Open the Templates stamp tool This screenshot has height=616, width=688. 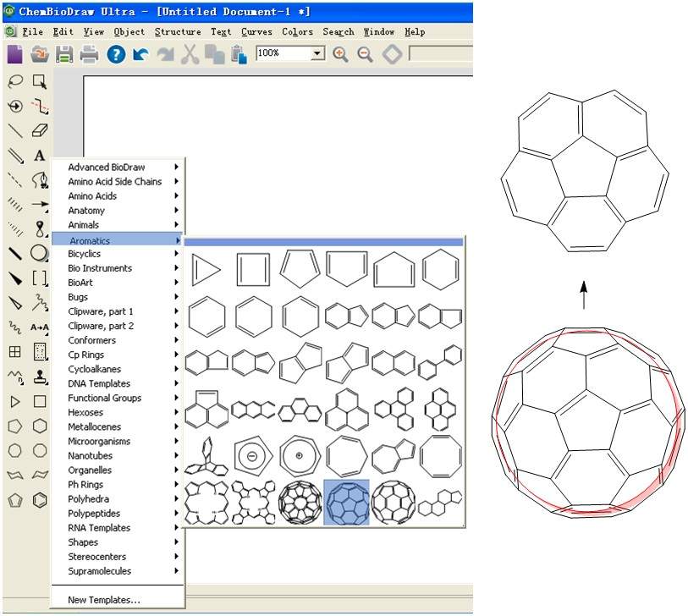[40, 376]
